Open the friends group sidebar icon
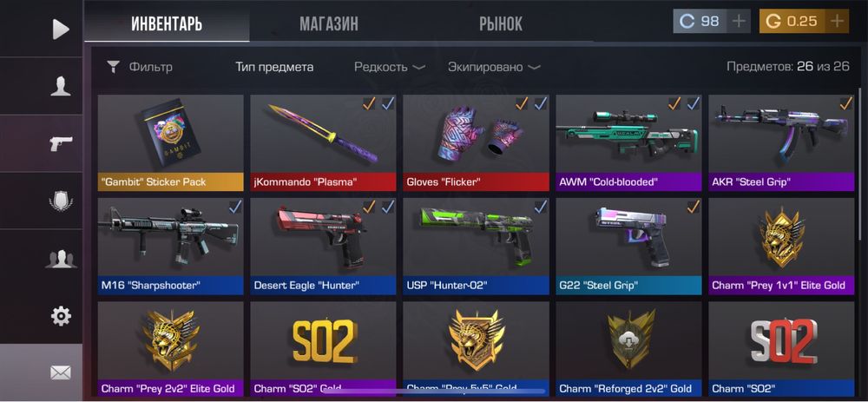868x402 pixels. point(61,259)
